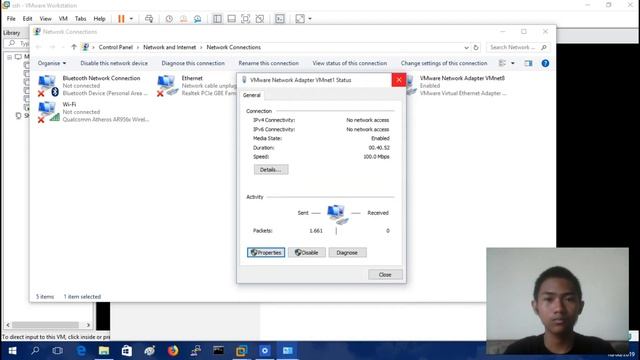The image size is (640, 360).
Task: Click the up arrow navigation button
Action: click(x=74, y=47)
